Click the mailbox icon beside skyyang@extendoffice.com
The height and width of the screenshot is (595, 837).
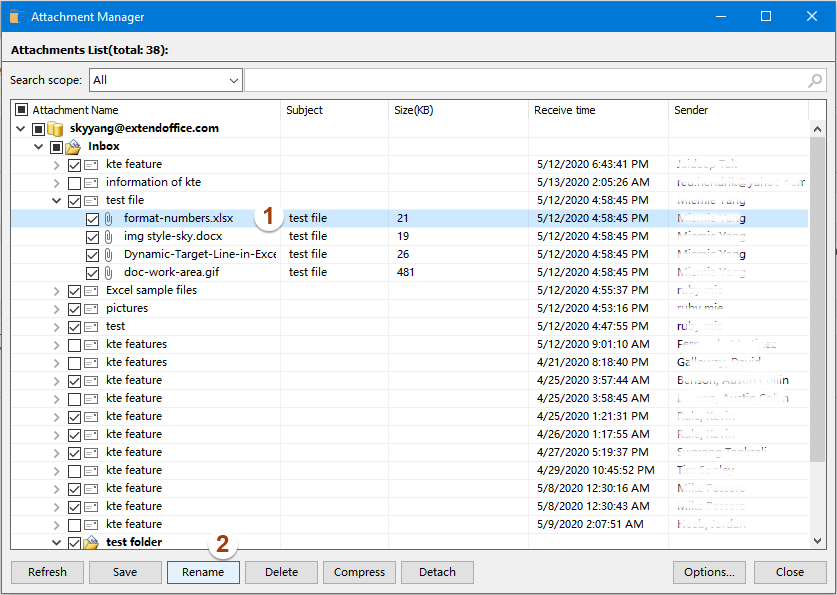tap(56, 127)
